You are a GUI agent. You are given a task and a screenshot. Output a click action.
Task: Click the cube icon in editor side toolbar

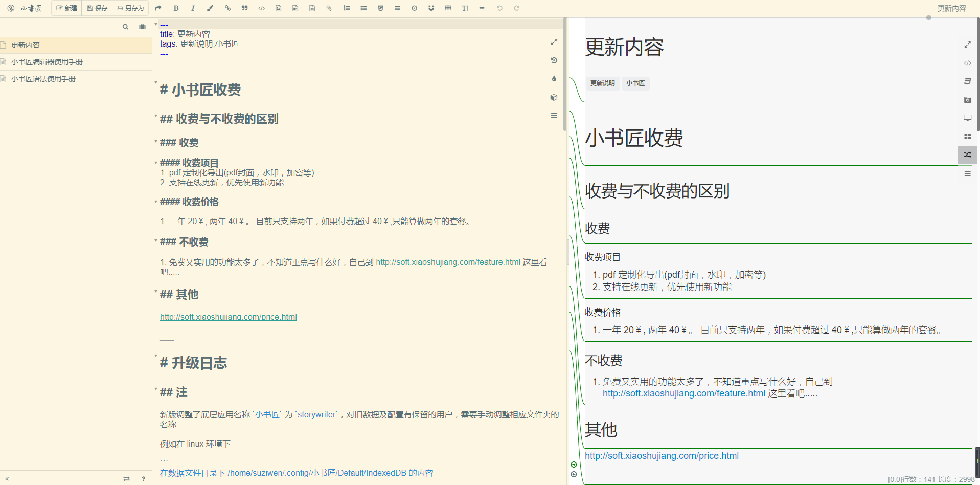click(x=554, y=97)
